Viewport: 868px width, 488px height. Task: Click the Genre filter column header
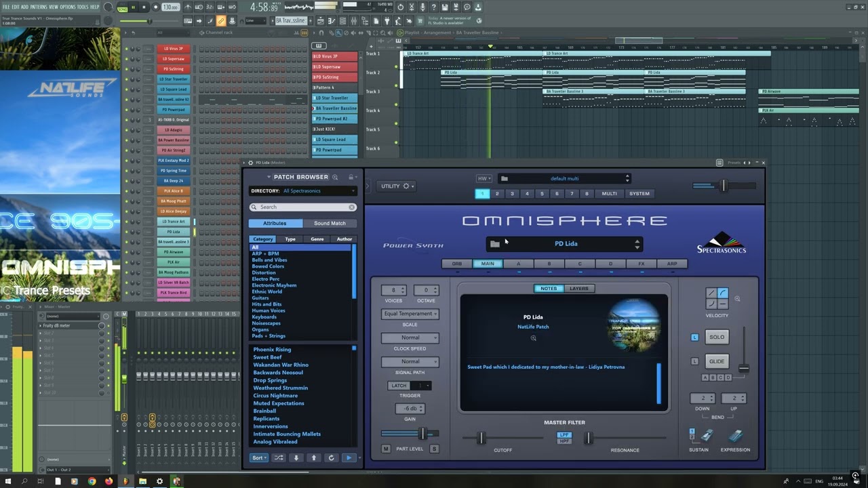pyautogui.click(x=317, y=239)
